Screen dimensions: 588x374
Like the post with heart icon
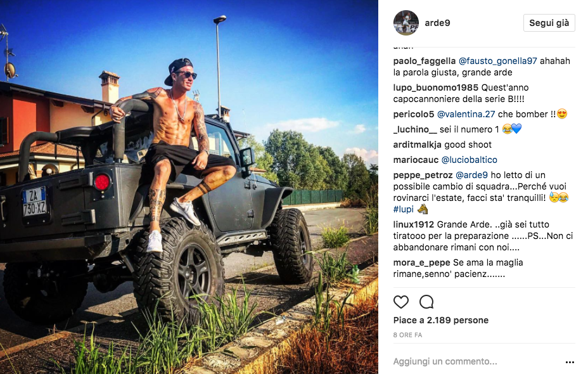tap(401, 302)
